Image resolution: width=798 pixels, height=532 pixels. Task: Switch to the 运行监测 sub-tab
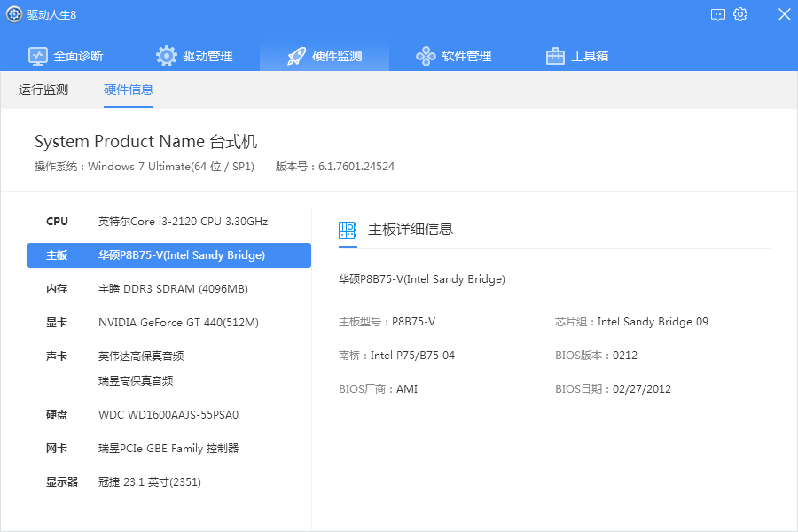[x=43, y=90]
